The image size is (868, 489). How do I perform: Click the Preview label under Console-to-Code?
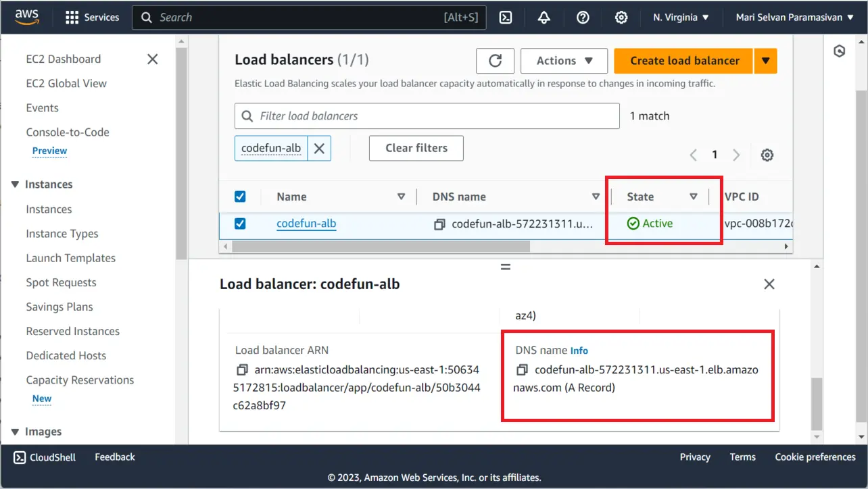click(50, 151)
